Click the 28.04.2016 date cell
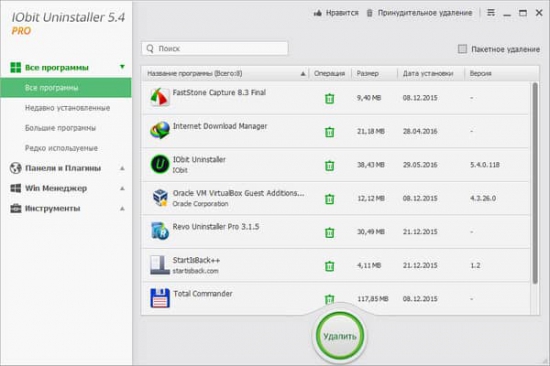The height and width of the screenshot is (366, 550). pyautogui.click(x=420, y=131)
